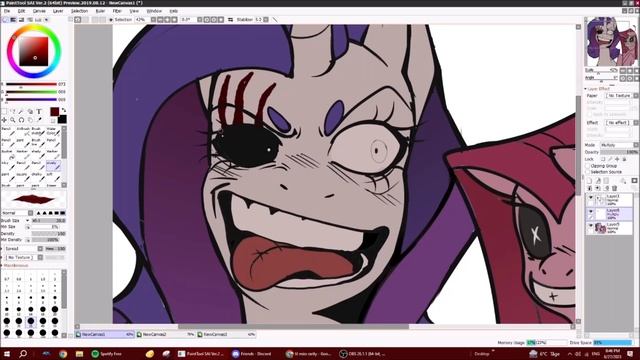Open OBS from the taskbar
Screen dimensions: 640x360
(x=363, y=354)
